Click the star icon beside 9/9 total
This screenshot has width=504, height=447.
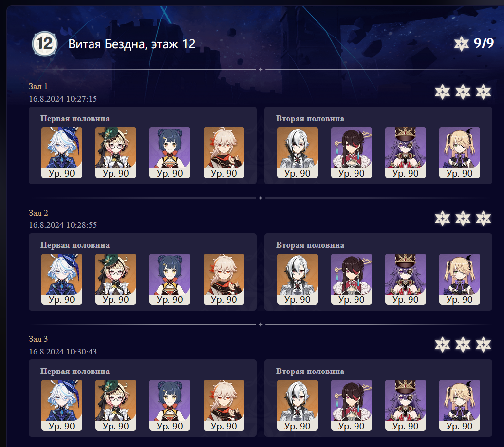(461, 44)
